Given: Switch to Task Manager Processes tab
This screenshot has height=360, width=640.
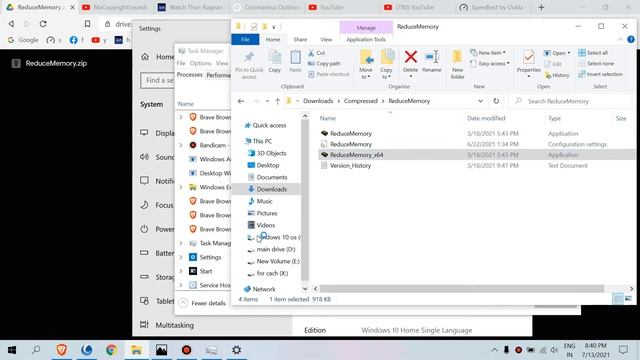Looking at the screenshot, I should point(189,75).
